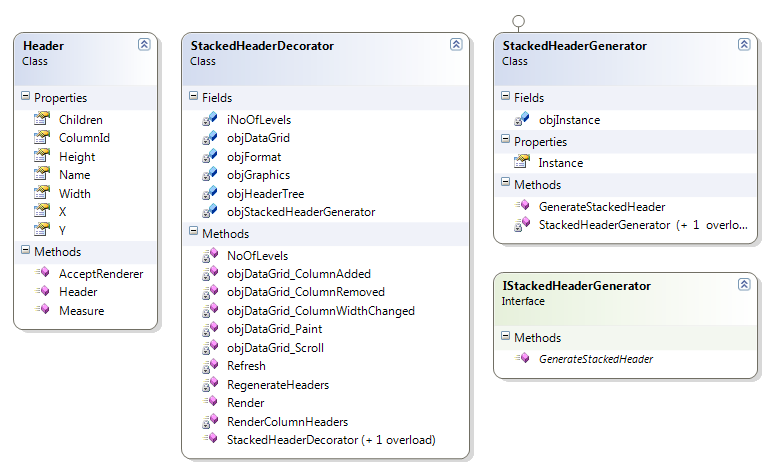Collapse the Fields section of StackedHeaderDecorator
The height and width of the screenshot is (466, 773).
coord(193,96)
